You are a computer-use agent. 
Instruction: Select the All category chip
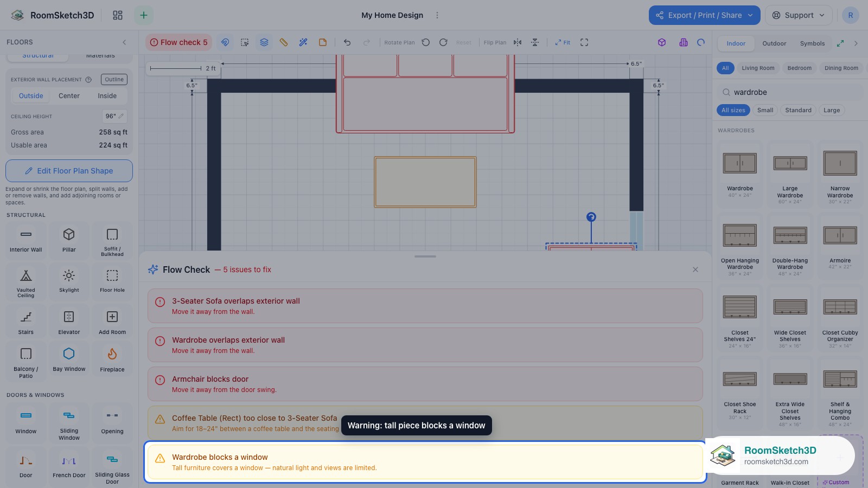point(725,68)
